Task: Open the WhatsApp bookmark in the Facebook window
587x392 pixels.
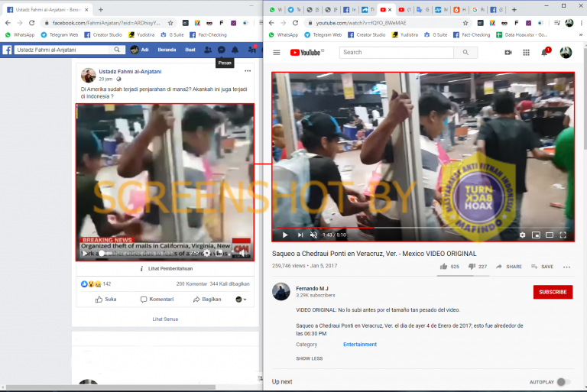Action: 20,35
